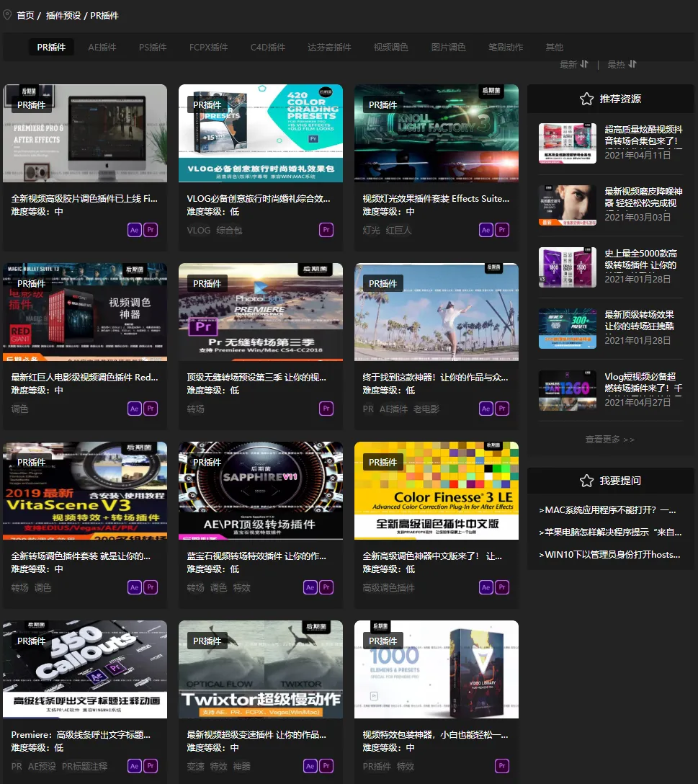
Task: Click the Pr icon on 视频灯光效果插件套装 card
Action: 502,230
